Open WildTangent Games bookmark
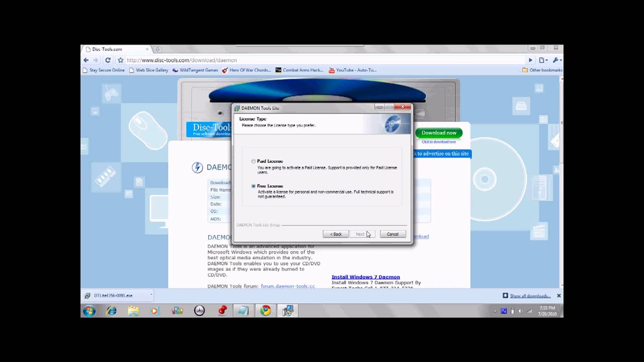The image size is (644, 362). (x=195, y=70)
